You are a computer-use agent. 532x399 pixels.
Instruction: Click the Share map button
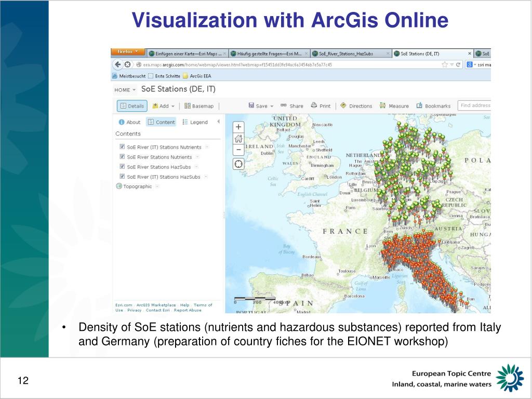[x=292, y=106]
